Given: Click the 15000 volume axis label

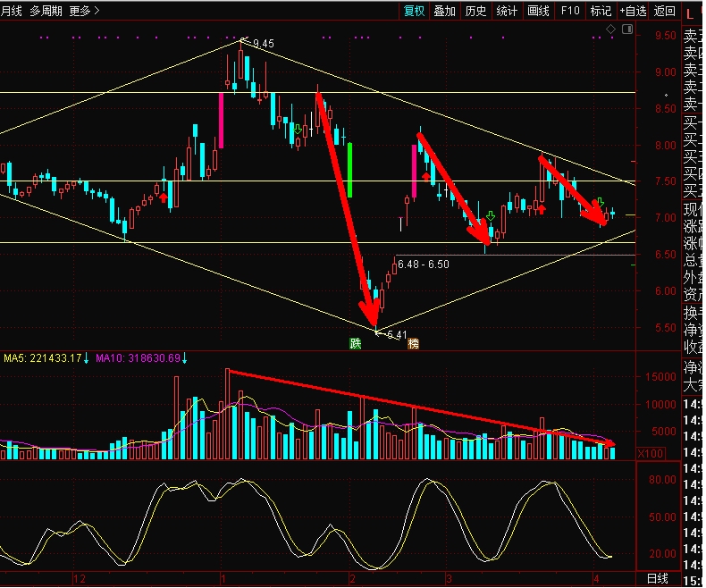Looking at the screenshot, I should [x=660, y=377].
